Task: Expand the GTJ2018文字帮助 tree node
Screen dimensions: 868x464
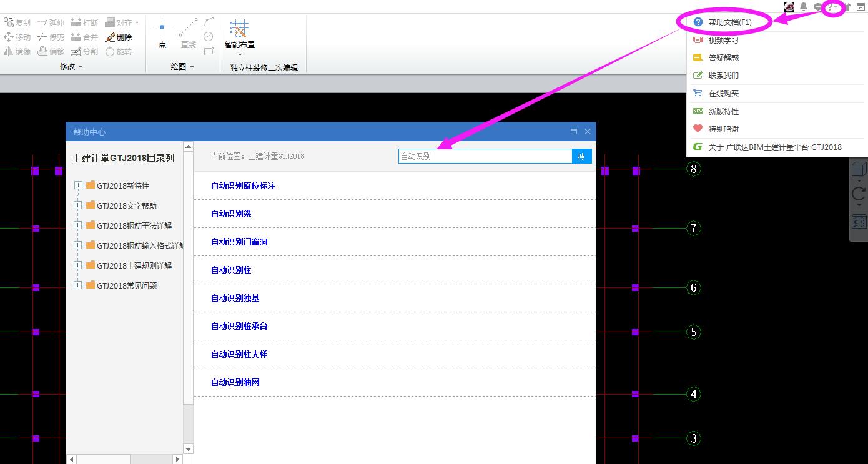Action: (78, 205)
